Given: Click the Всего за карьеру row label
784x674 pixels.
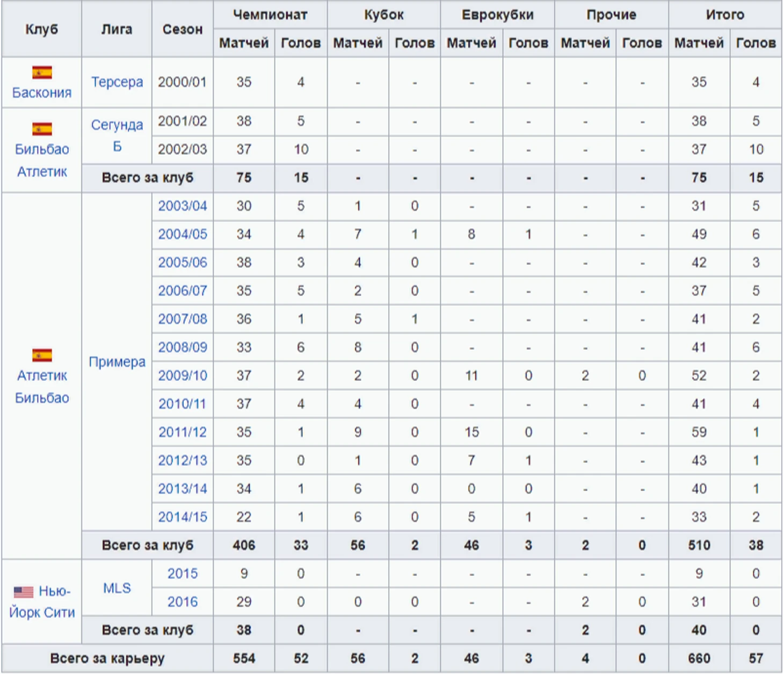Looking at the screenshot, I should coord(107,658).
